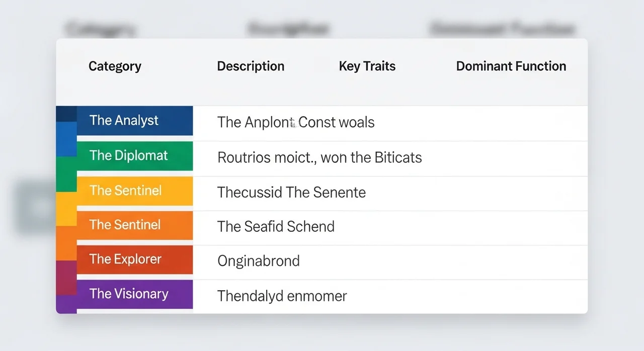Pick the yellow color strip on left edge
644x351 pixels.
coord(66,209)
